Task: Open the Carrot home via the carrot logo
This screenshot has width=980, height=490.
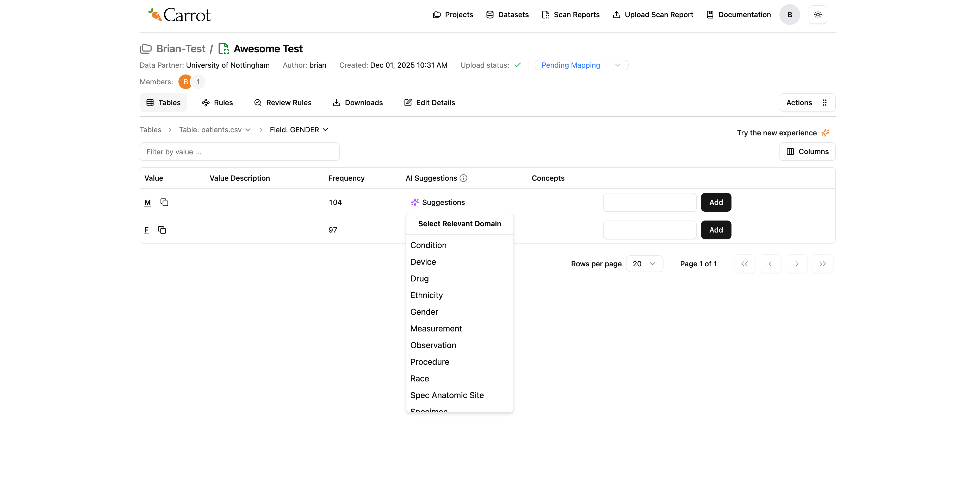Action: pos(178,14)
